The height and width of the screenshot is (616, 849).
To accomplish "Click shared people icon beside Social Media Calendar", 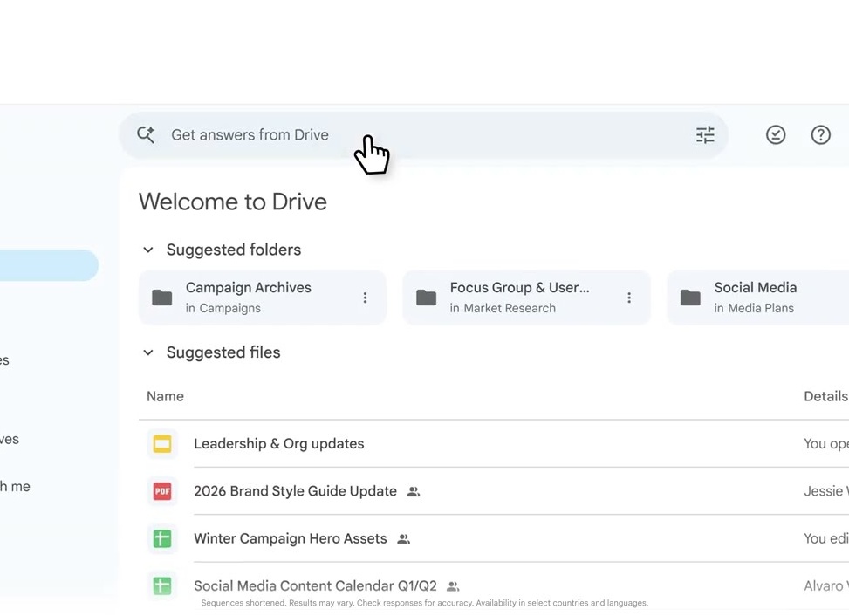I will tap(453, 586).
